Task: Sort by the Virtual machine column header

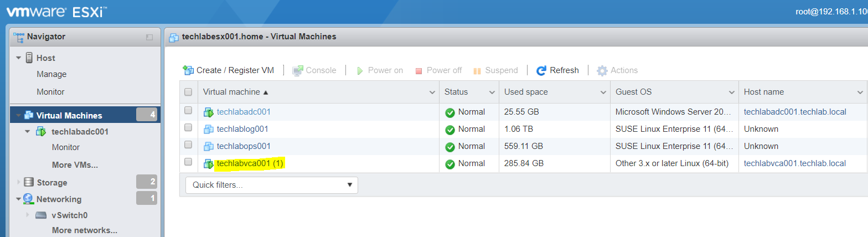Action: tap(235, 92)
